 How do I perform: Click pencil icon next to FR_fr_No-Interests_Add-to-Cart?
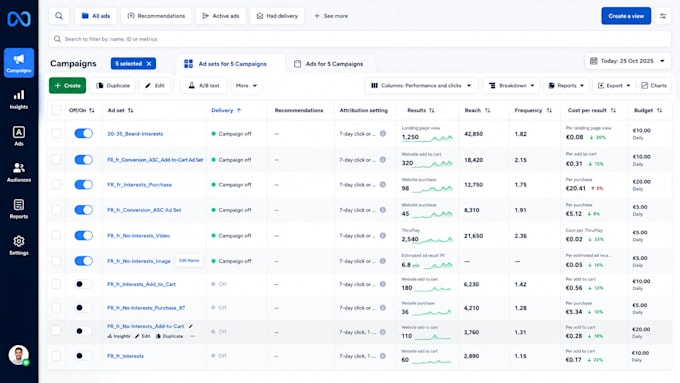191,326
